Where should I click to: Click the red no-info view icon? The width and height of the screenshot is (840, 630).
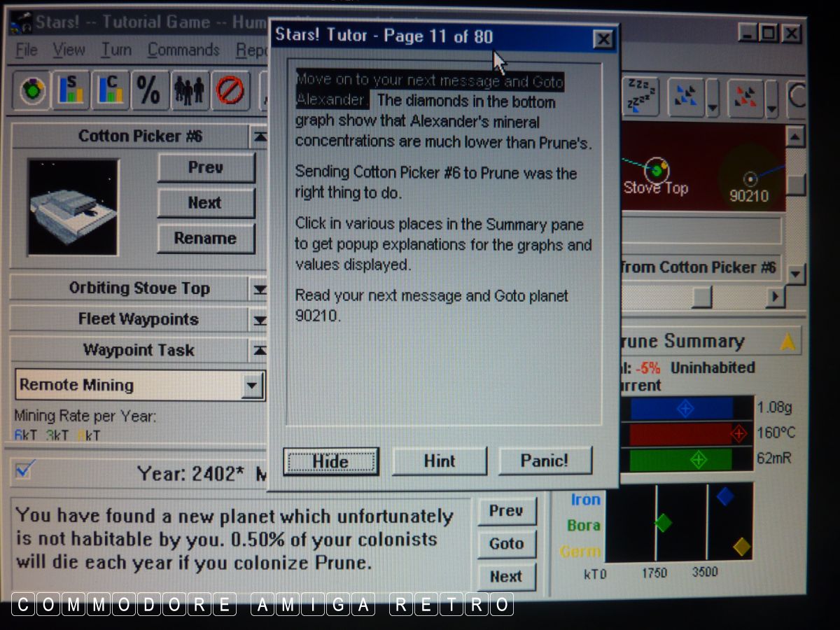tap(228, 91)
